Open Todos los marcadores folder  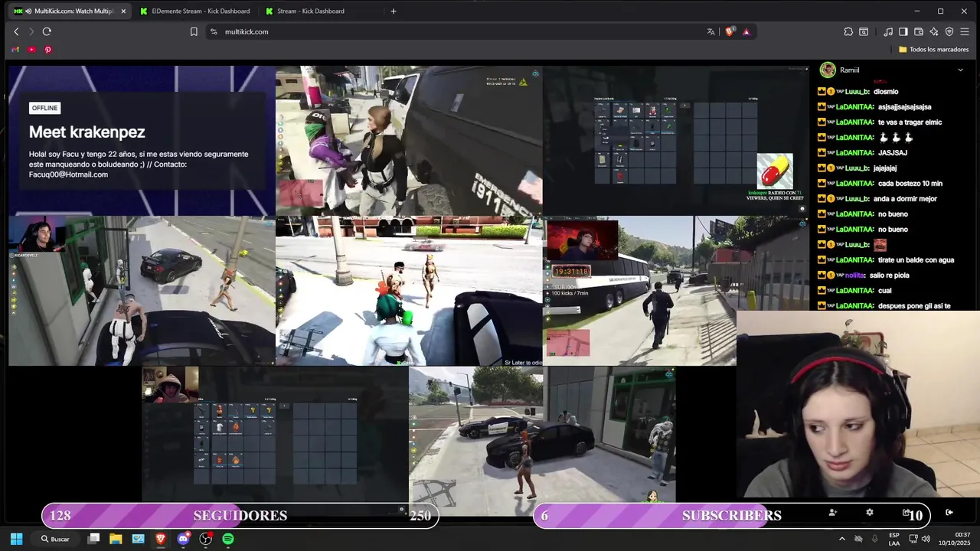pyautogui.click(x=933, y=50)
